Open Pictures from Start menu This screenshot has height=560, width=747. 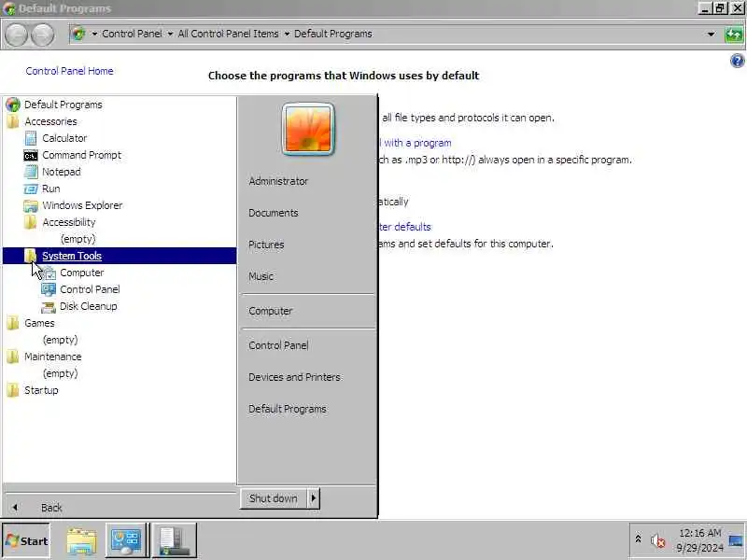[x=266, y=245]
